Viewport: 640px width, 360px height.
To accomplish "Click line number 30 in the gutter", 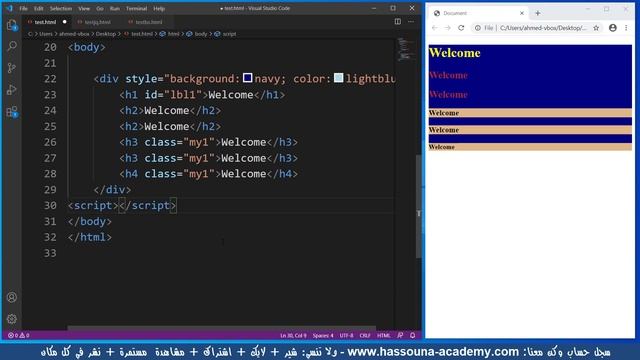I will [x=50, y=205].
